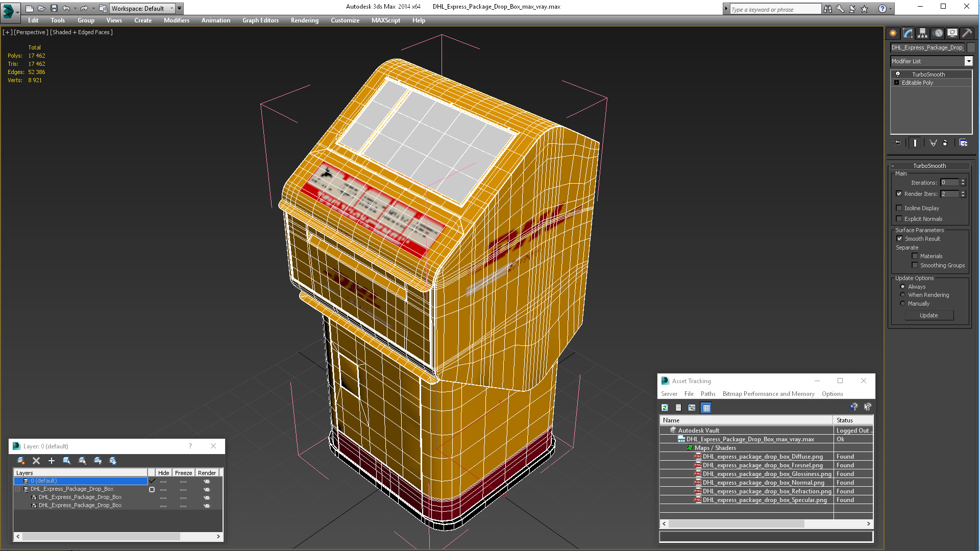Image resolution: width=980 pixels, height=551 pixels.
Task: Open the Modifier List dropdown
Action: [x=968, y=61]
